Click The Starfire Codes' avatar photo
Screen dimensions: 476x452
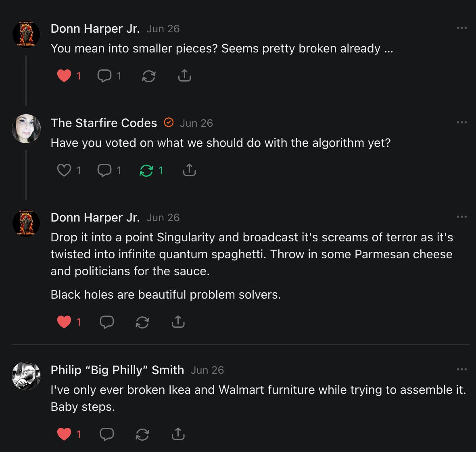[26, 129]
